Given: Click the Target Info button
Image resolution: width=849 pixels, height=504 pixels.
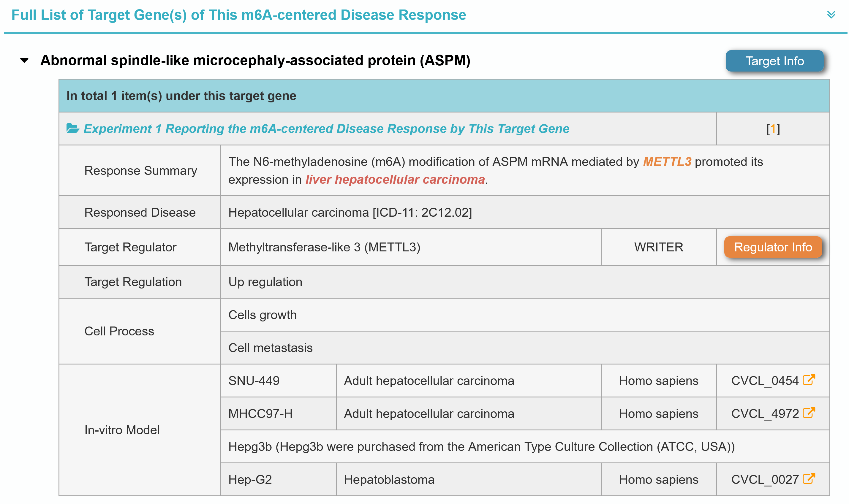Looking at the screenshot, I should click(774, 61).
